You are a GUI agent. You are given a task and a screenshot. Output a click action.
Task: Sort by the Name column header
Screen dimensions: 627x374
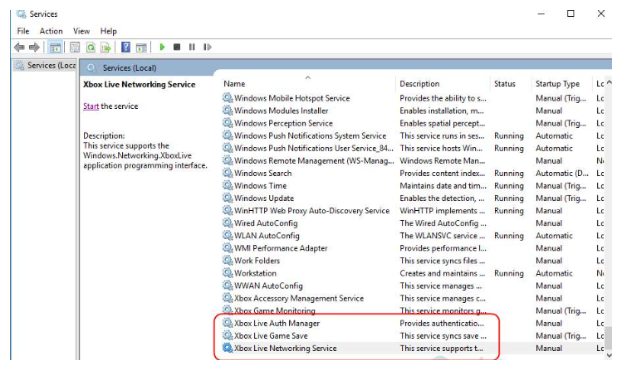coord(234,84)
